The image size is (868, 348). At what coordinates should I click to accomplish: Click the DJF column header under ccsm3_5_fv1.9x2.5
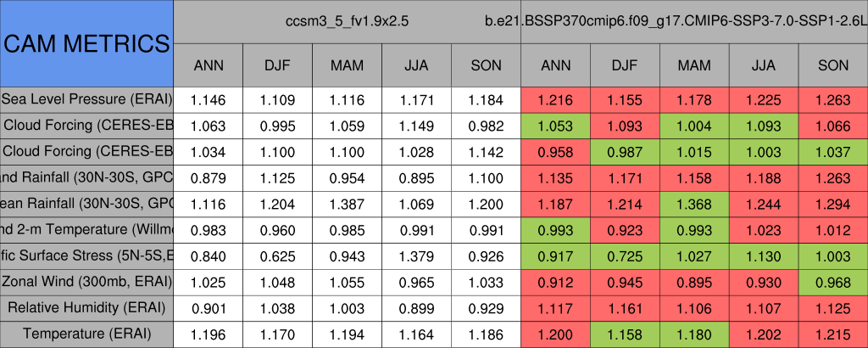(277, 65)
